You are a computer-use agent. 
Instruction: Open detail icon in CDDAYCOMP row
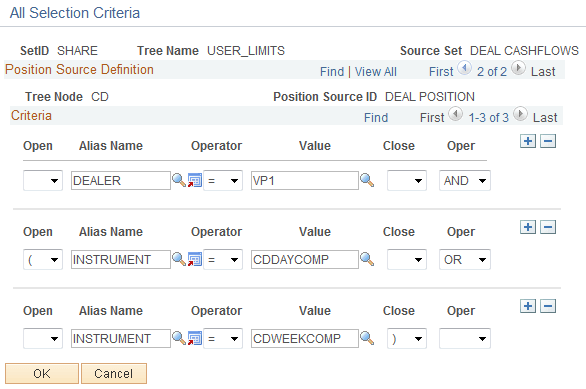[x=195, y=259]
